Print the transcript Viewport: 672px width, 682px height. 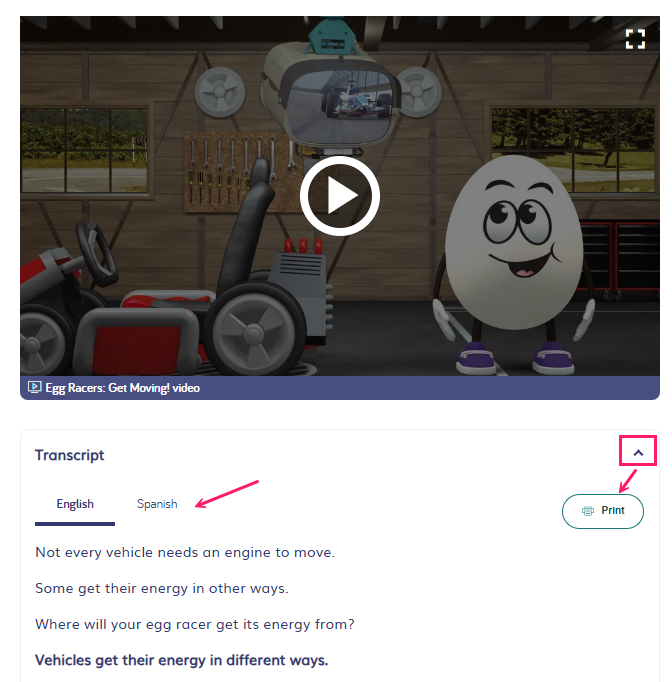click(603, 511)
